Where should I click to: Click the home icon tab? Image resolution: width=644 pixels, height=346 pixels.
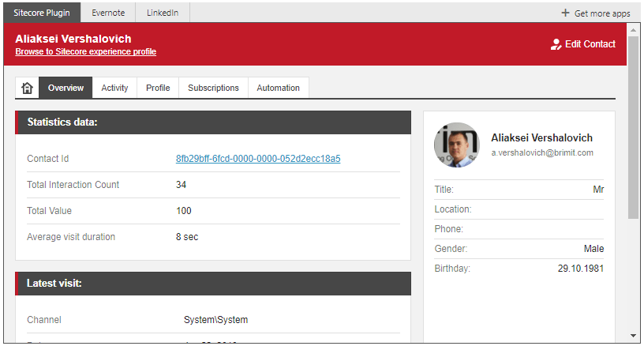(x=27, y=88)
